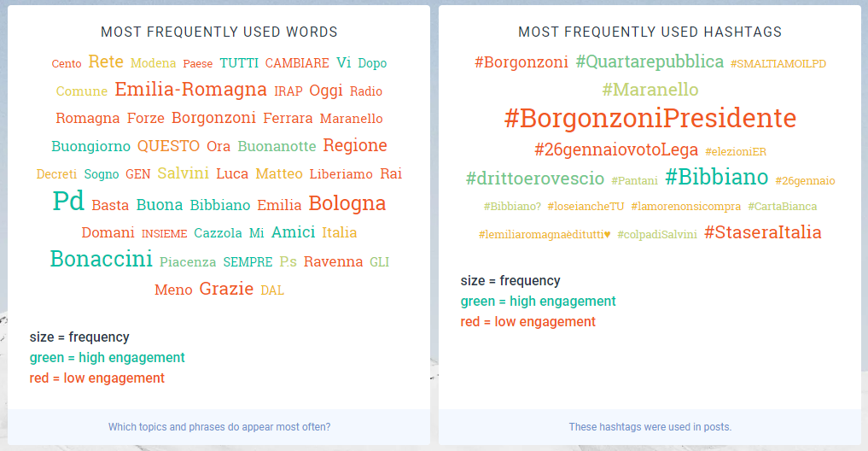Click the hashtag '#BorgonzoniPresidente'
Image resolution: width=868 pixels, height=451 pixels.
(650, 118)
